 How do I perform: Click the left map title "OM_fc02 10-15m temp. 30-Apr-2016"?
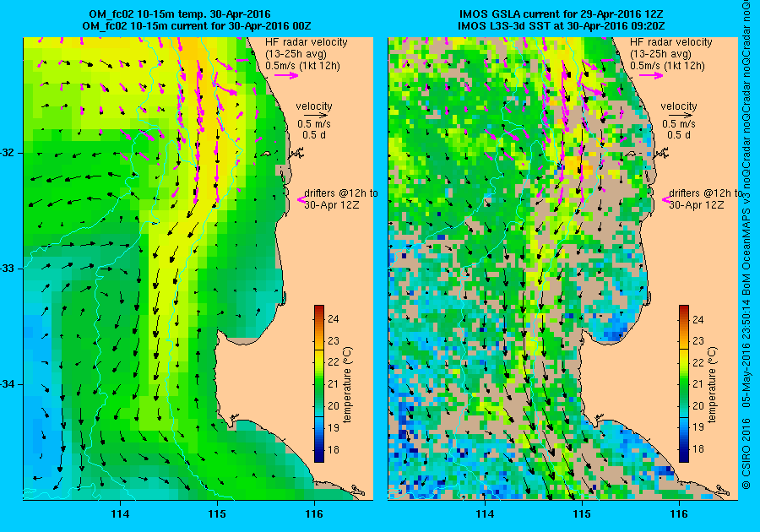(179, 14)
